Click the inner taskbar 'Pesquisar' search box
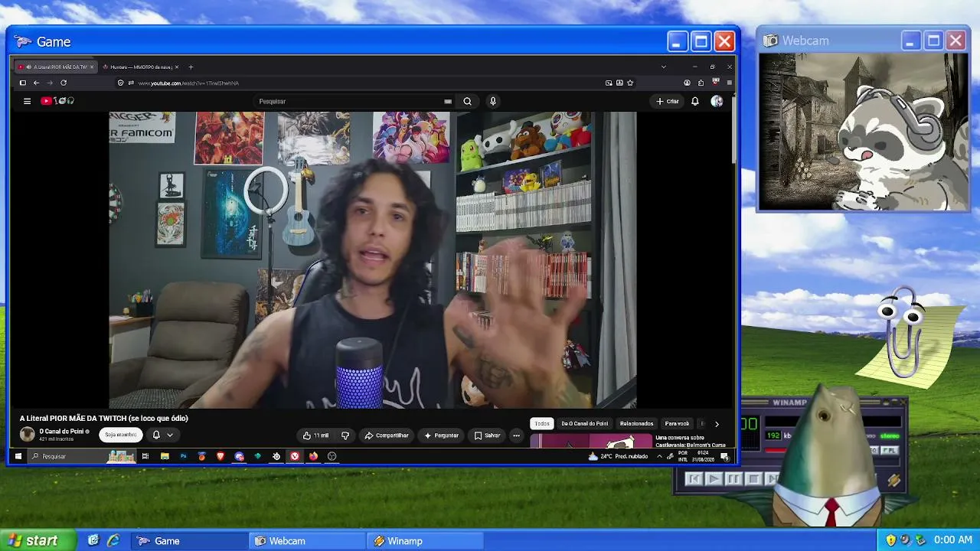Image resolution: width=980 pixels, height=551 pixels. (x=81, y=456)
